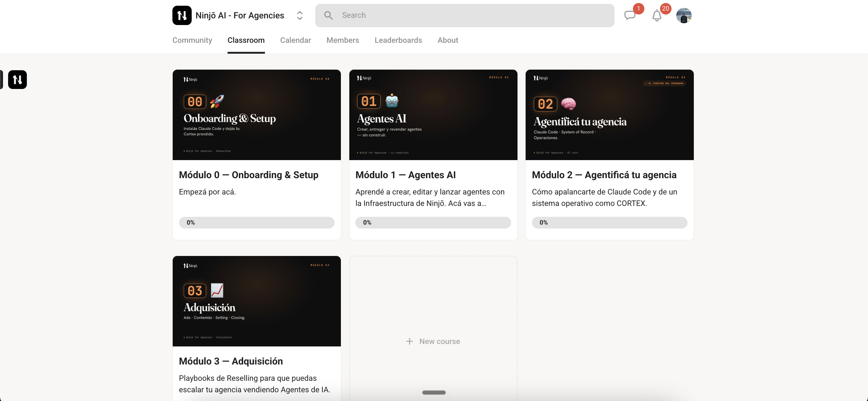Click the 02 number badge on thumbnail
The image size is (868, 401).
[546, 104]
